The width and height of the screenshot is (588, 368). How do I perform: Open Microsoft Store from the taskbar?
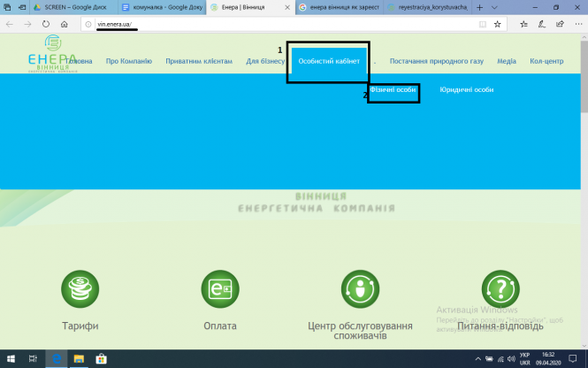(101, 359)
